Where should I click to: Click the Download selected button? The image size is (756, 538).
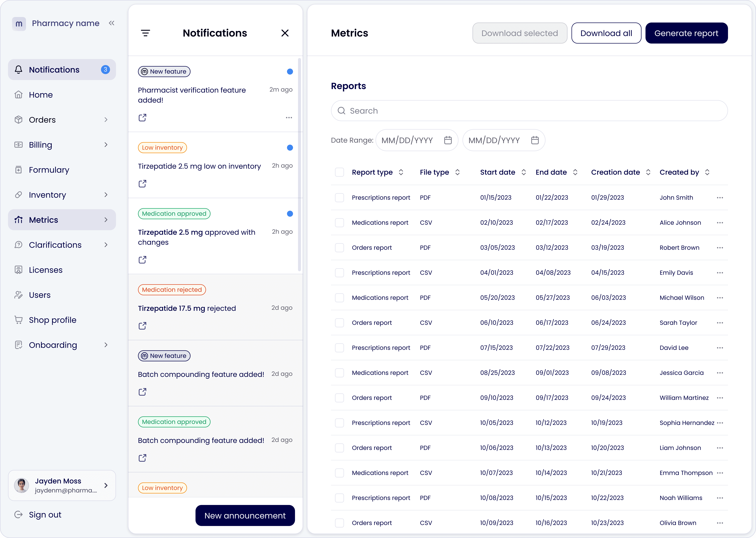[520, 33]
